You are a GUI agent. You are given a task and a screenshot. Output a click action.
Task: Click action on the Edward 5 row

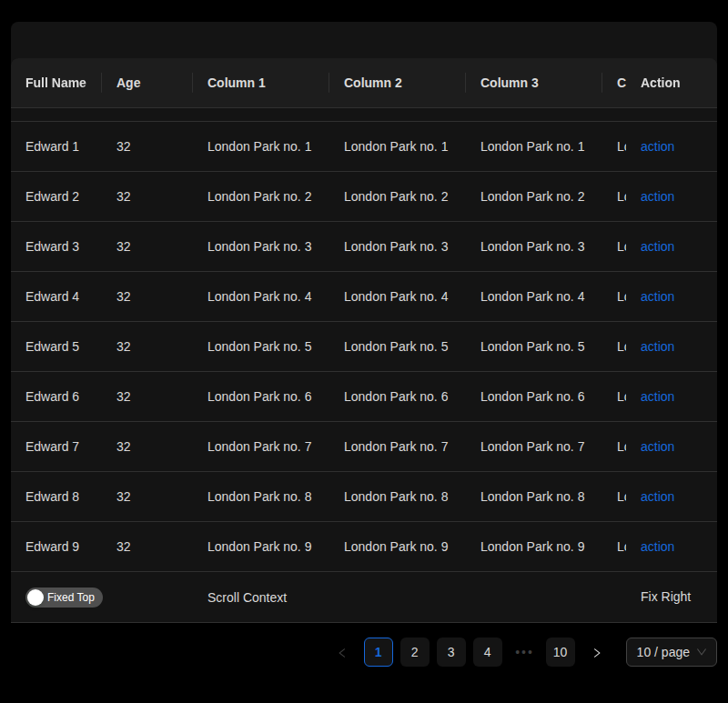click(657, 346)
